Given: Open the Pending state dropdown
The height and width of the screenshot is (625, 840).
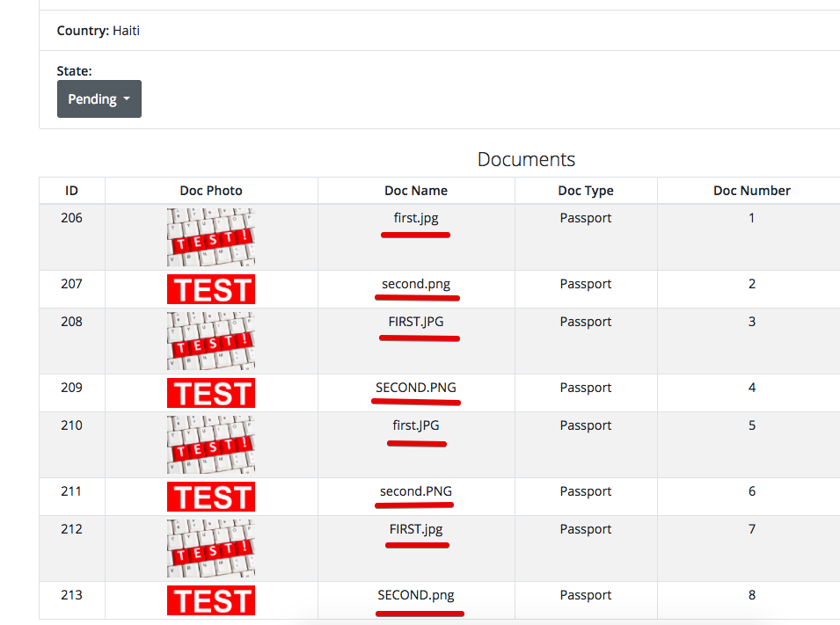Looking at the screenshot, I should click(99, 98).
